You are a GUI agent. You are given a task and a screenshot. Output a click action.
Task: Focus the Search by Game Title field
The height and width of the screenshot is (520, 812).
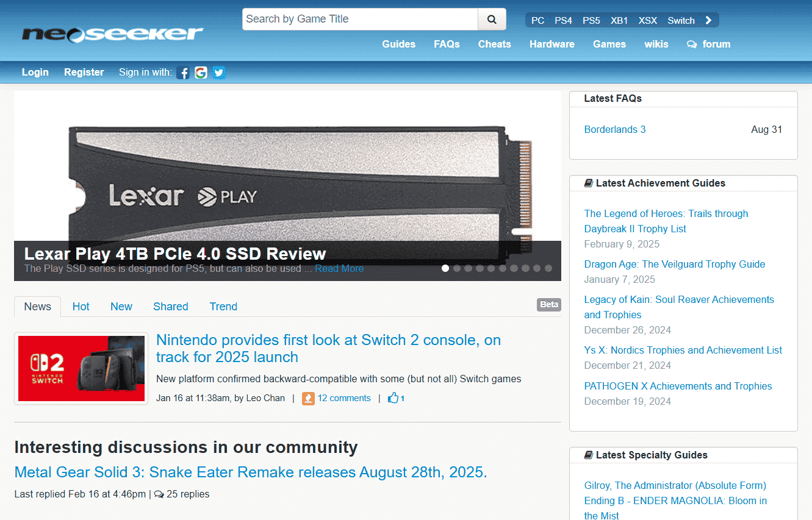click(360, 20)
